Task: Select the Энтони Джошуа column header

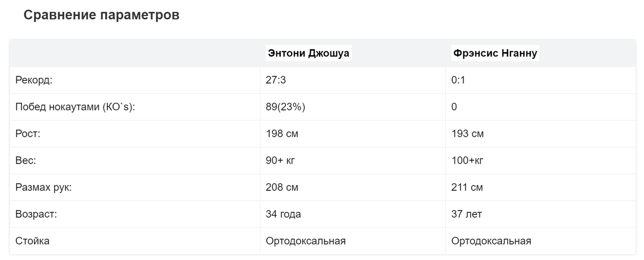Action: (x=308, y=54)
